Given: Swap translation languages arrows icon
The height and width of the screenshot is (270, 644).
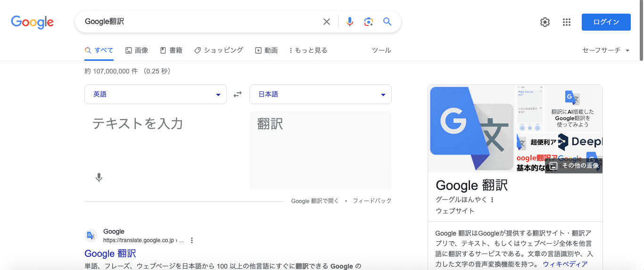Looking at the screenshot, I should coord(238,94).
